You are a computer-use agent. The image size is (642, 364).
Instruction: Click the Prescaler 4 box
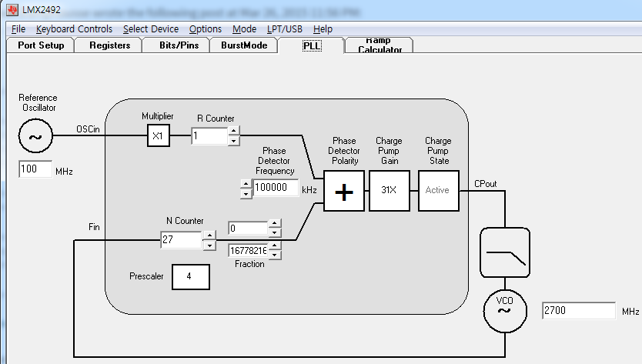191,277
